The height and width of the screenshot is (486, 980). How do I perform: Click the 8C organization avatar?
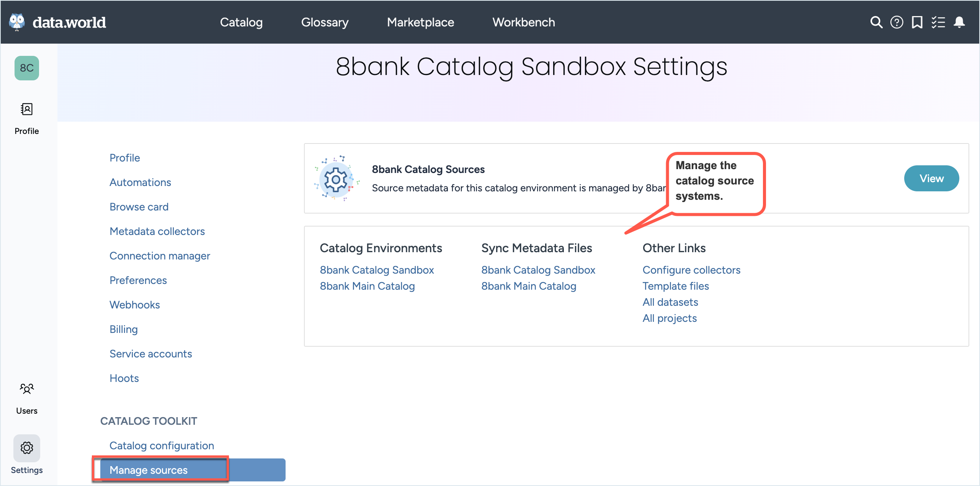tap(26, 68)
